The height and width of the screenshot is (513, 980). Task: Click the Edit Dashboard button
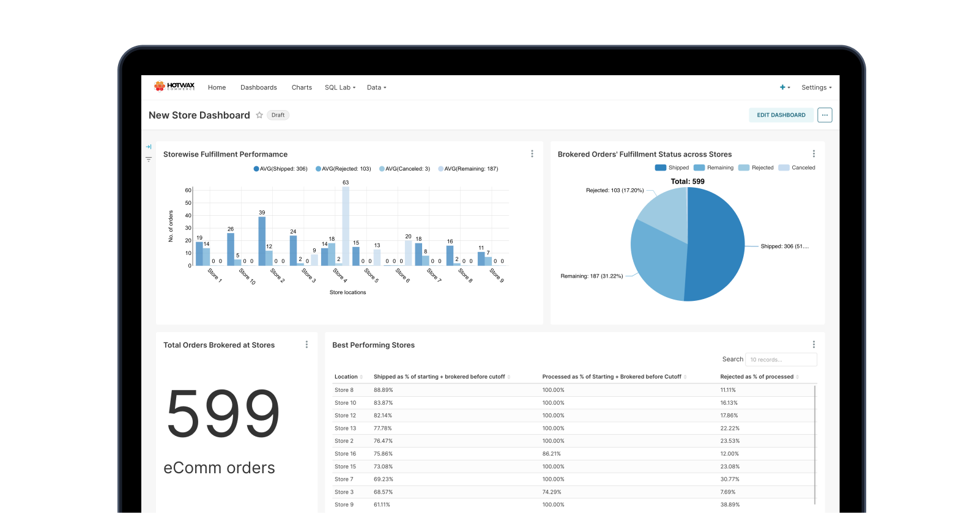[x=781, y=115]
